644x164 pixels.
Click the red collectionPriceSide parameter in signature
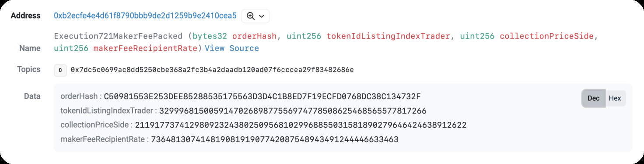click(x=547, y=36)
